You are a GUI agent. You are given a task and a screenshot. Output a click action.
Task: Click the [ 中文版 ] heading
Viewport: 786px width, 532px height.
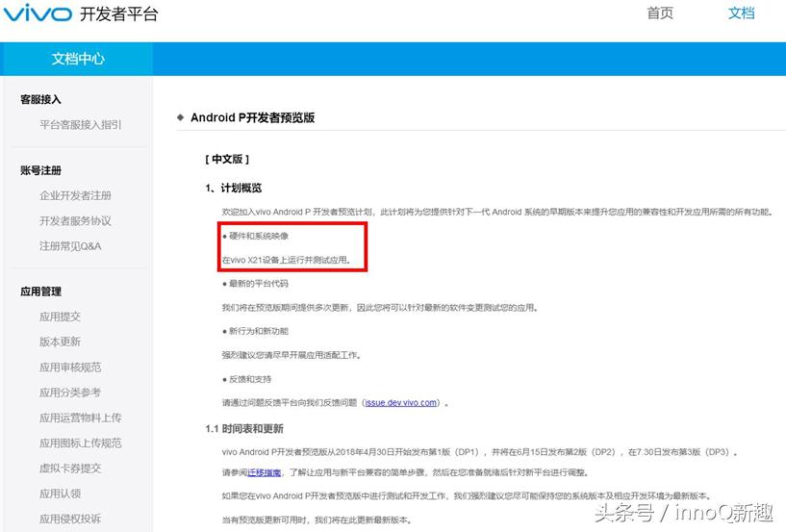pyautogui.click(x=227, y=160)
